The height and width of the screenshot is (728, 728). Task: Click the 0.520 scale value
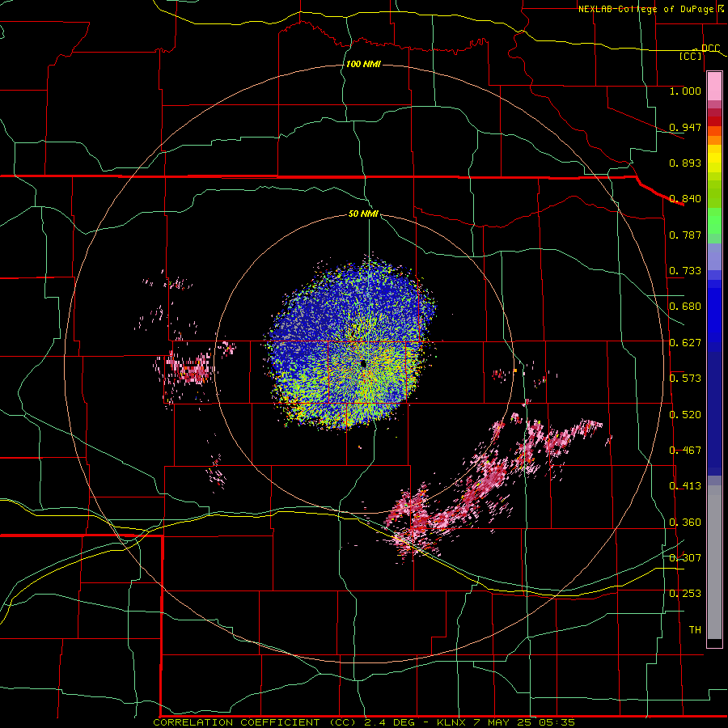click(685, 414)
